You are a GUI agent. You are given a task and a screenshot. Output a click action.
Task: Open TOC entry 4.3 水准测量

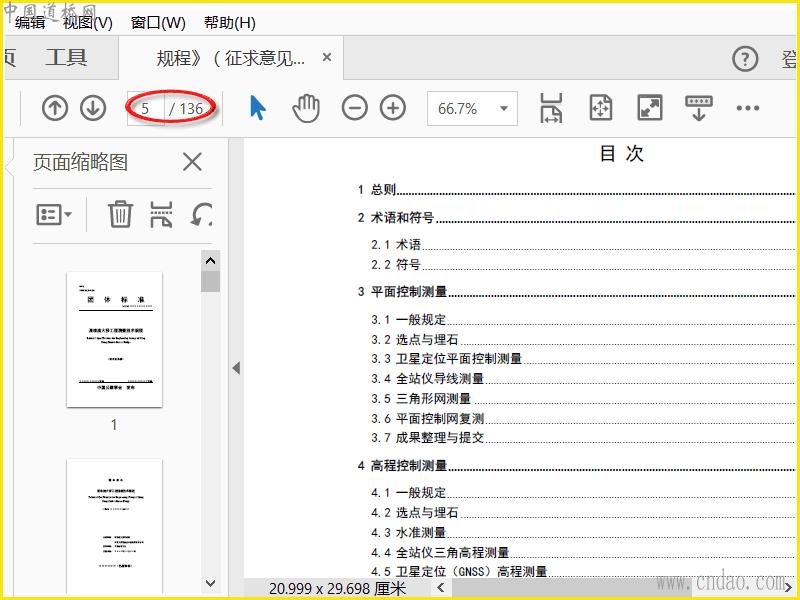pos(583,533)
